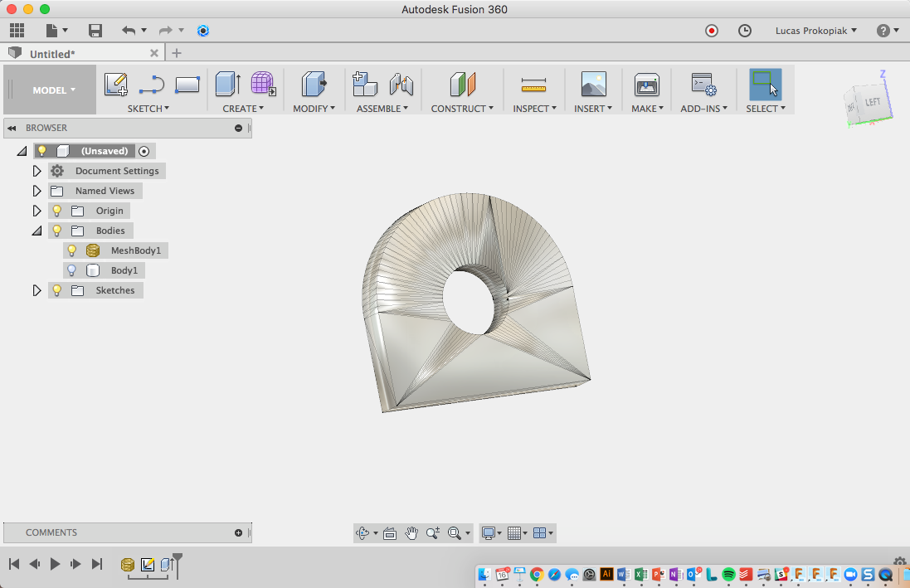The image size is (910, 588).
Task: Collapse the BROWSER panel
Action: (11, 128)
